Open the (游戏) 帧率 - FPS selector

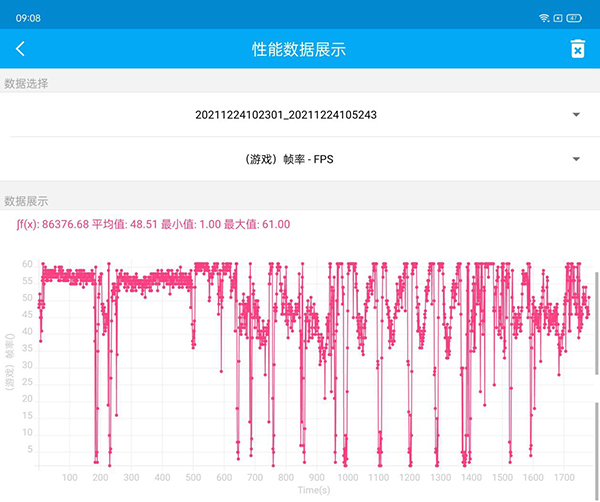pyautogui.click(x=286, y=159)
